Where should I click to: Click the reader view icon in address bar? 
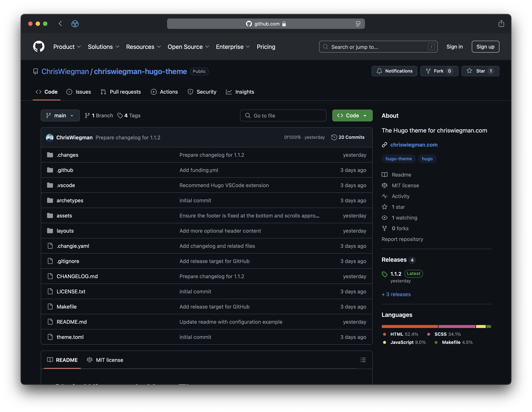tap(358, 24)
